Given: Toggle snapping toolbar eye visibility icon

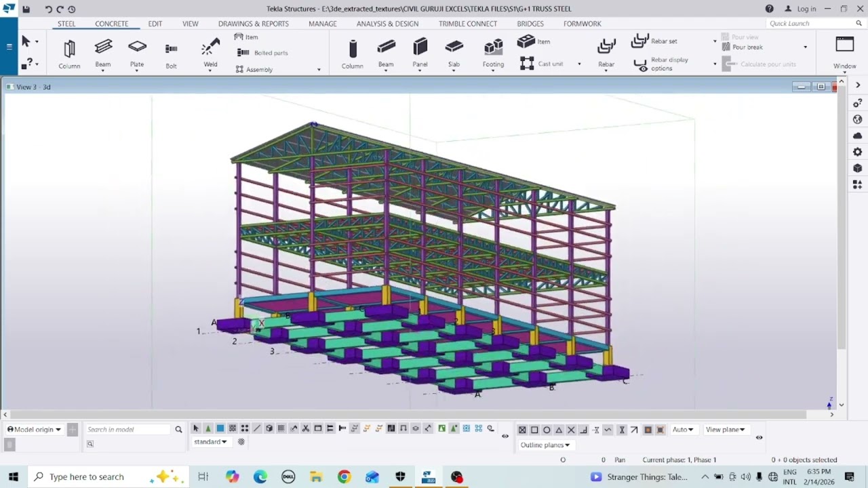Looking at the screenshot, I should point(759,437).
